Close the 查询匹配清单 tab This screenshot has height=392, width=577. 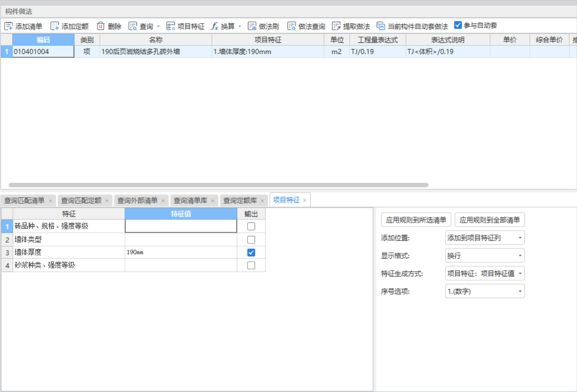point(50,201)
